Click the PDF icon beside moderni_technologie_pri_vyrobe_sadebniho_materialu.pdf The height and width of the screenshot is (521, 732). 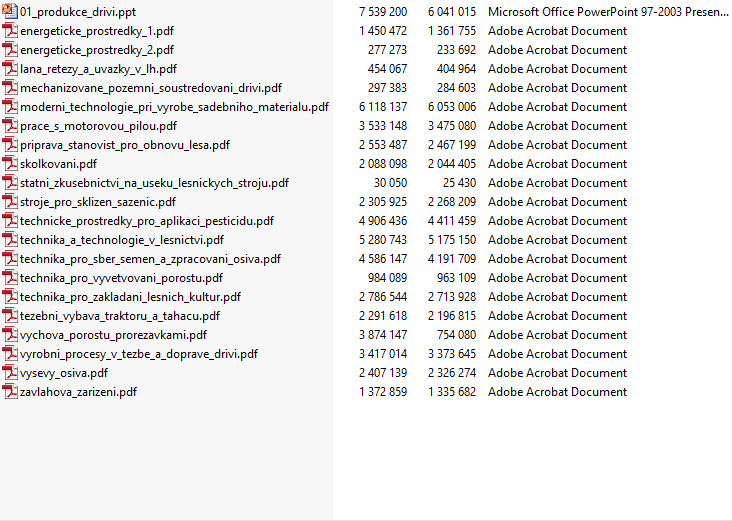10,107
